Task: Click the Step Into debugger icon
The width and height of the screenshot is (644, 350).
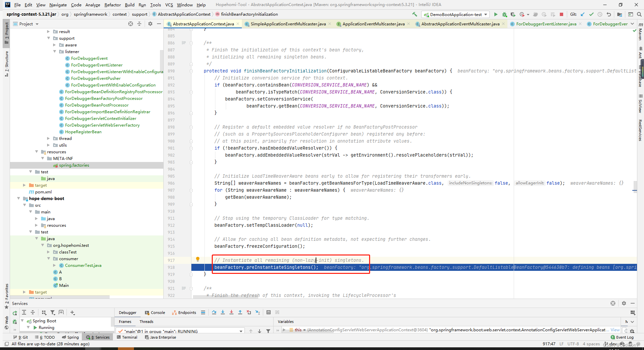Action: [223, 312]
